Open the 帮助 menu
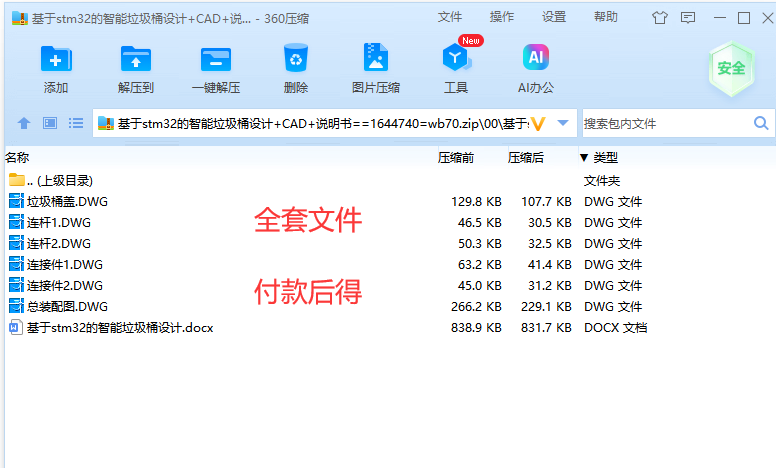The image size is (776, 468). (x=606, y=17)
